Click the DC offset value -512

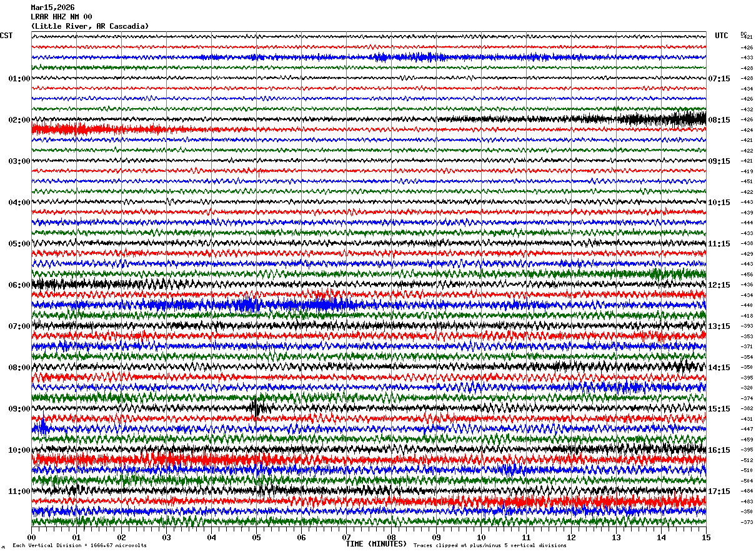tap(747, 460)
